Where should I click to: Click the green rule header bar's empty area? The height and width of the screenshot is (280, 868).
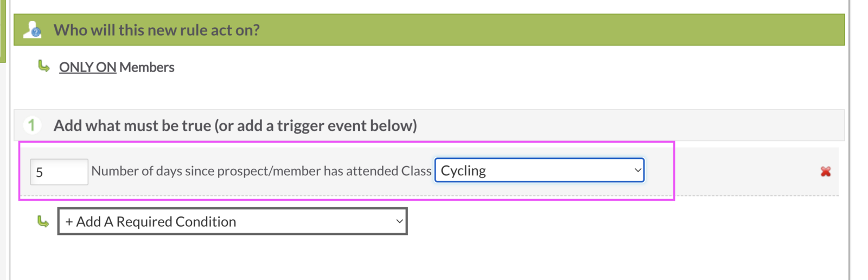[x=542, y=30]
